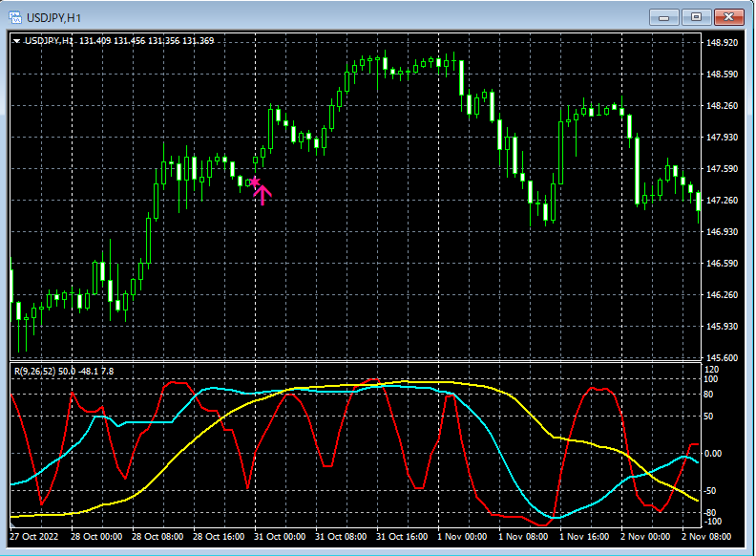Minimize the USDJPY,H1 chart window
Image resolution: width=756 pixels, height=556 pixels.
coord(664,17)
